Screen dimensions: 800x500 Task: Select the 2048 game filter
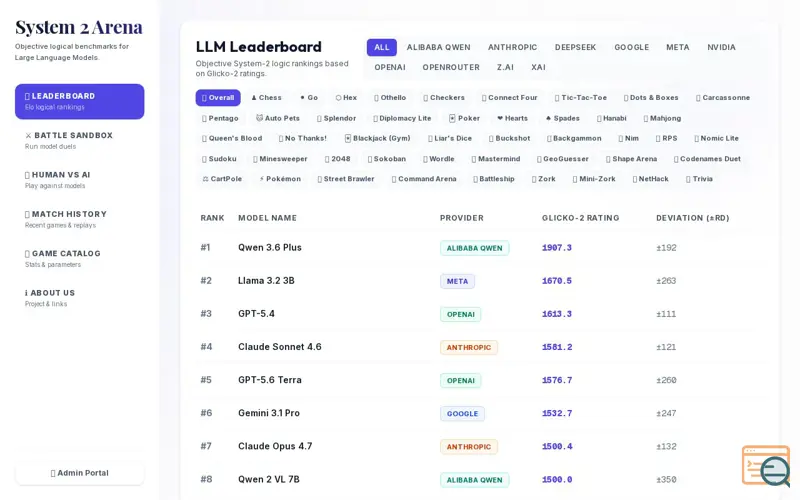click(x=337, y=159)
